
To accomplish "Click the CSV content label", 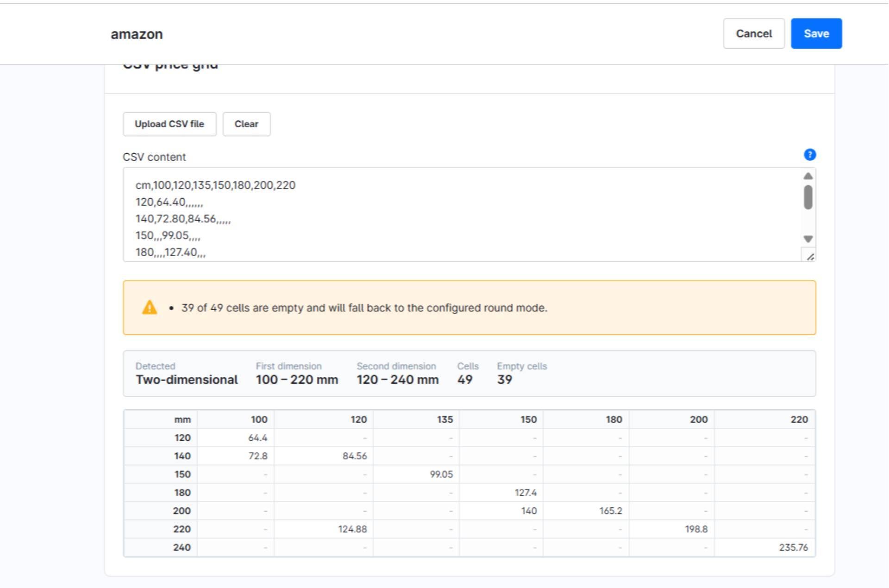I will click(x=154, y=157).
